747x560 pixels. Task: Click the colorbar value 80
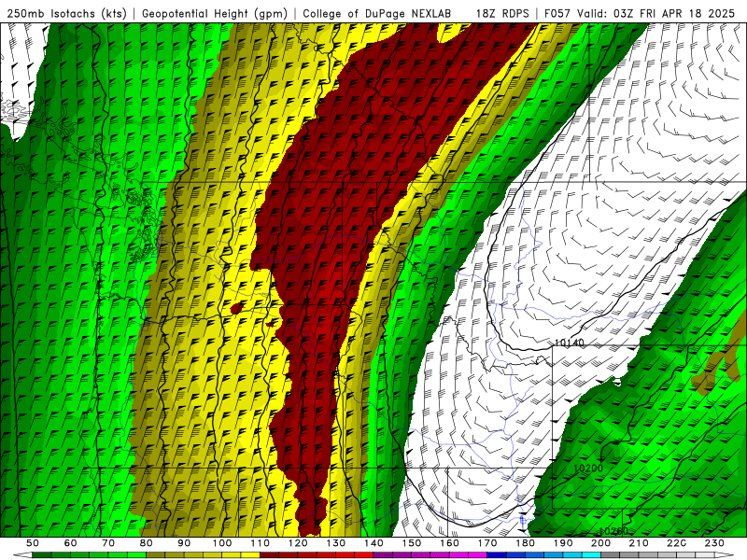pos(147,543)
